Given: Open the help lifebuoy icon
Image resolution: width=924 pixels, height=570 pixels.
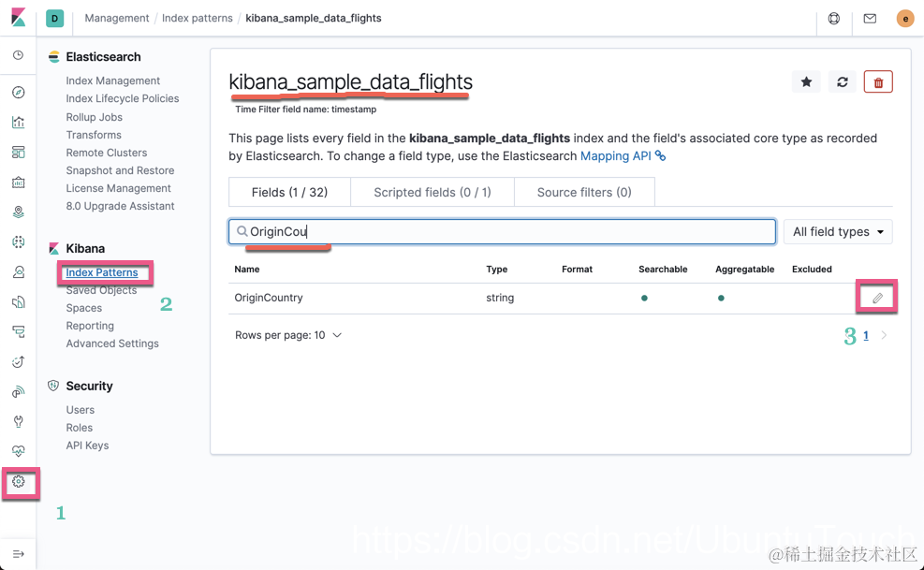Looking at the screenshot, I should [834, 19].
